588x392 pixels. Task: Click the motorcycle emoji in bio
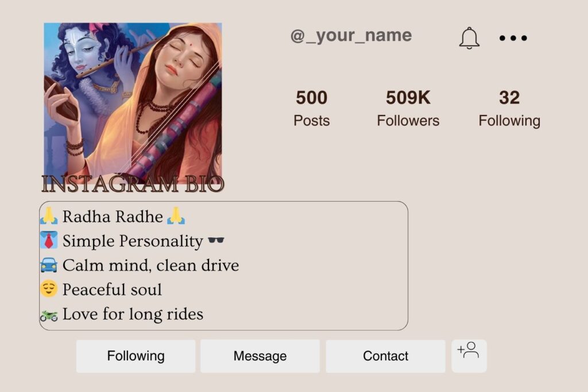(x=49, y=314)
